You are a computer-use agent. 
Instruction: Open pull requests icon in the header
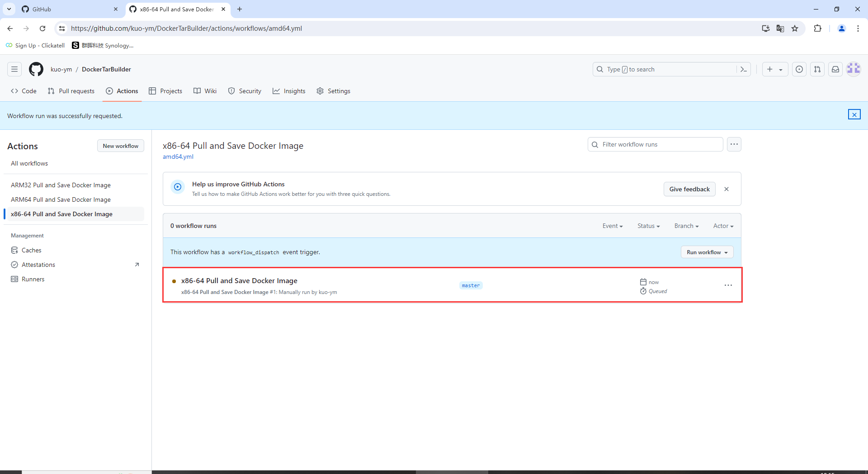(x=817, y=69)
